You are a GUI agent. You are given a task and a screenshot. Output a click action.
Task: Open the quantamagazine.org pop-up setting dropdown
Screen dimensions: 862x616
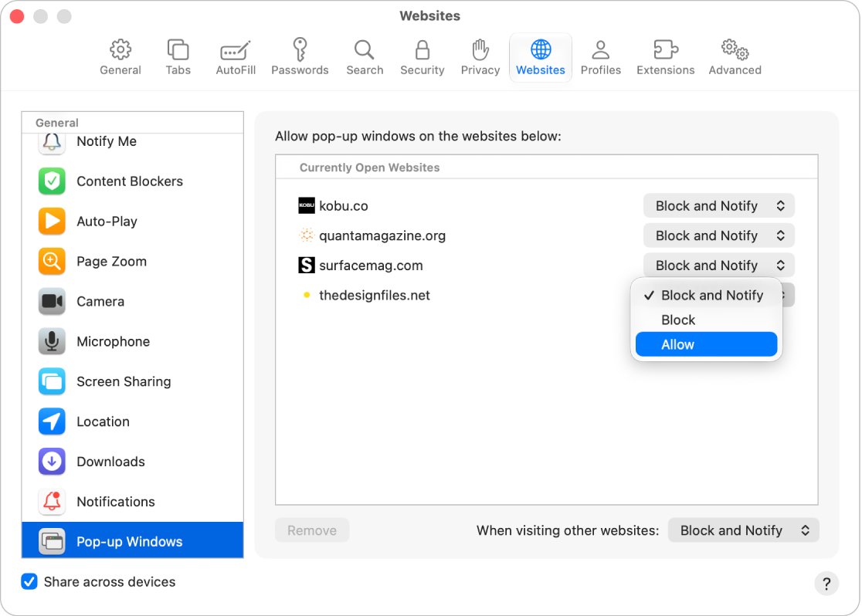(718, 235)
